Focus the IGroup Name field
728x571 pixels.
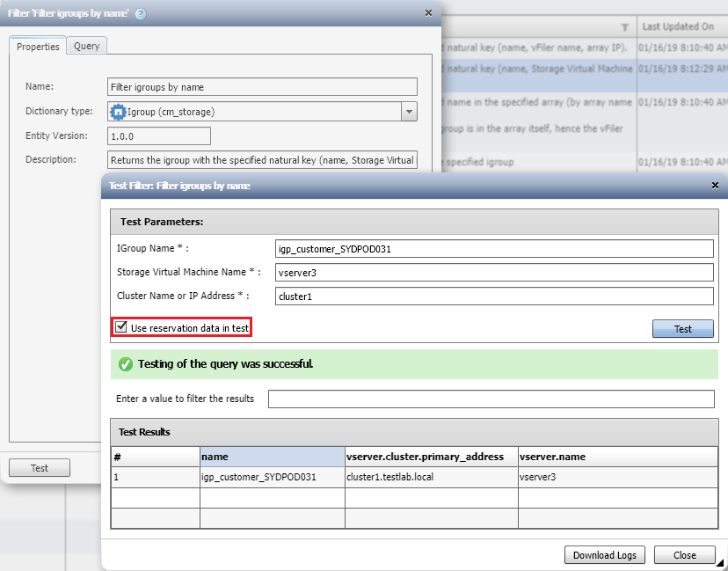(x=494, y=249)
